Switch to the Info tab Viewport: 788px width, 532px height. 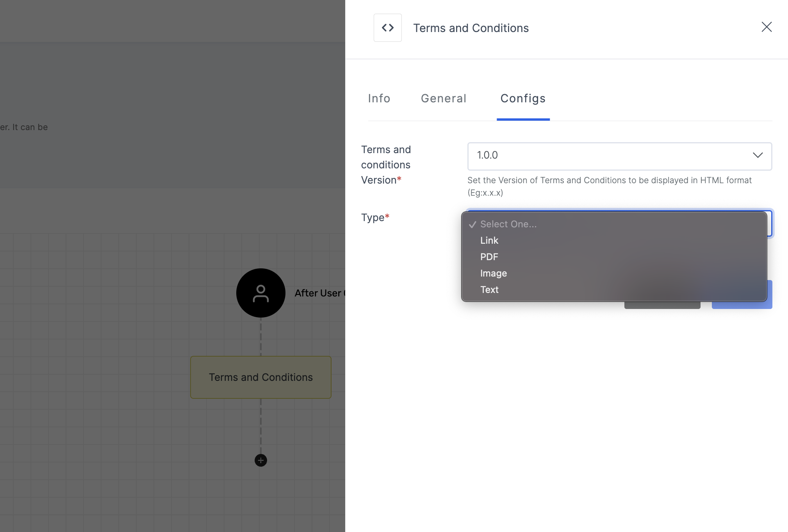point(379,98)
